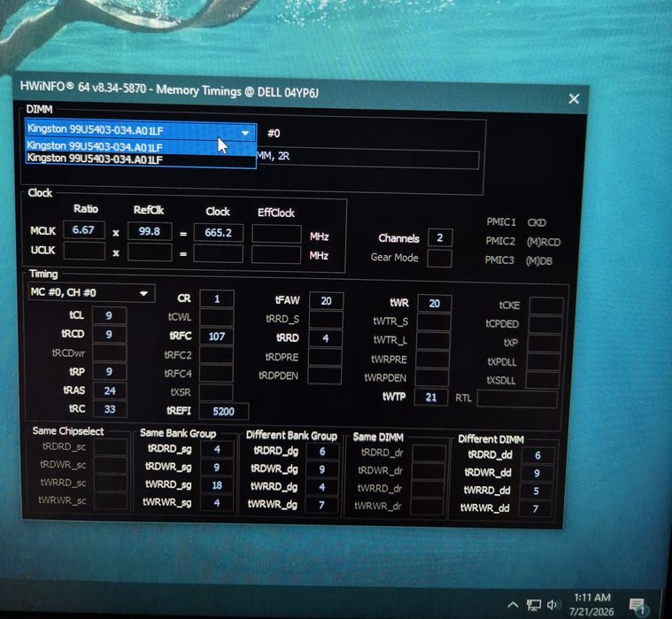Screen dimensions: 672x619
Task: Click the empty RTL field
Action: pyautogui.click(x=517, y=399)
